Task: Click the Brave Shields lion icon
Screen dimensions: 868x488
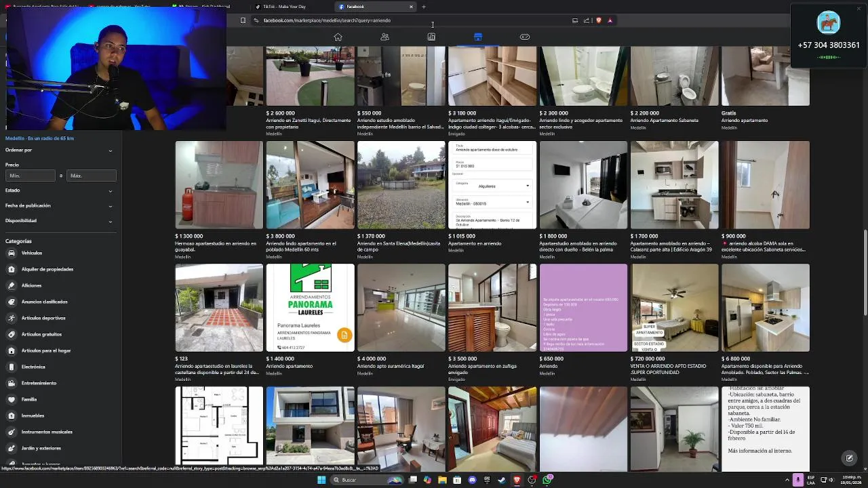Action: pos(598,20)
